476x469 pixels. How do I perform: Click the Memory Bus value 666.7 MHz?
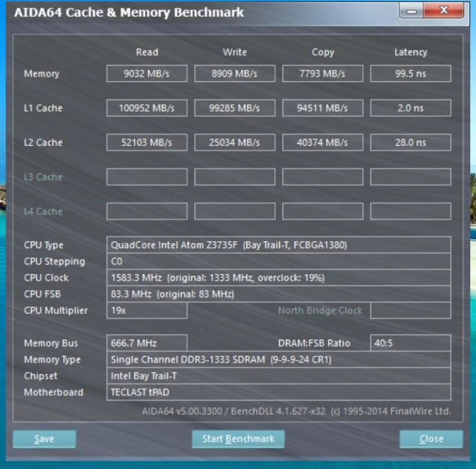(147, 343)
